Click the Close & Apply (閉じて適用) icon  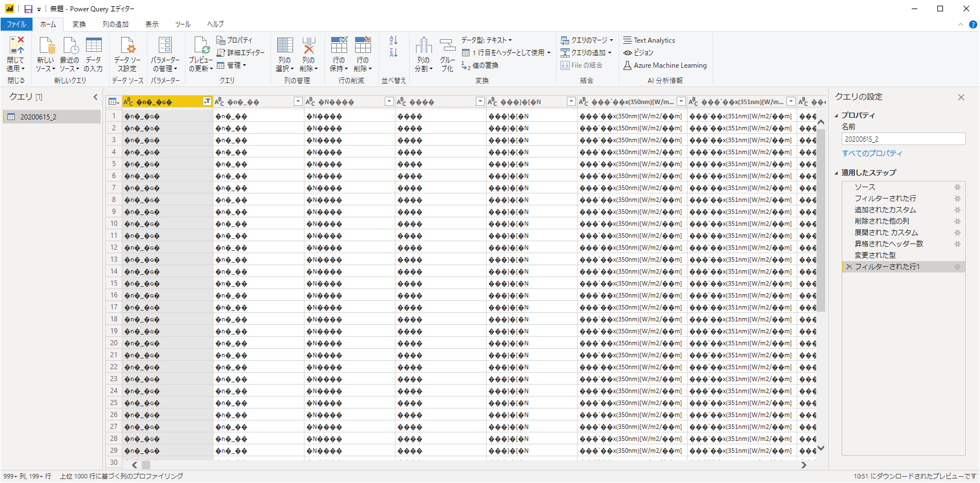15,47
